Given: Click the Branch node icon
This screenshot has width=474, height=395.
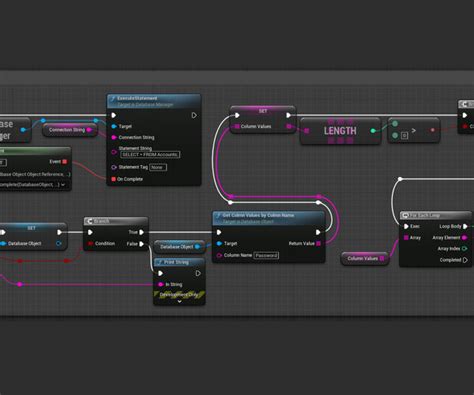Looking at the screenshot, I should [89, 221].
